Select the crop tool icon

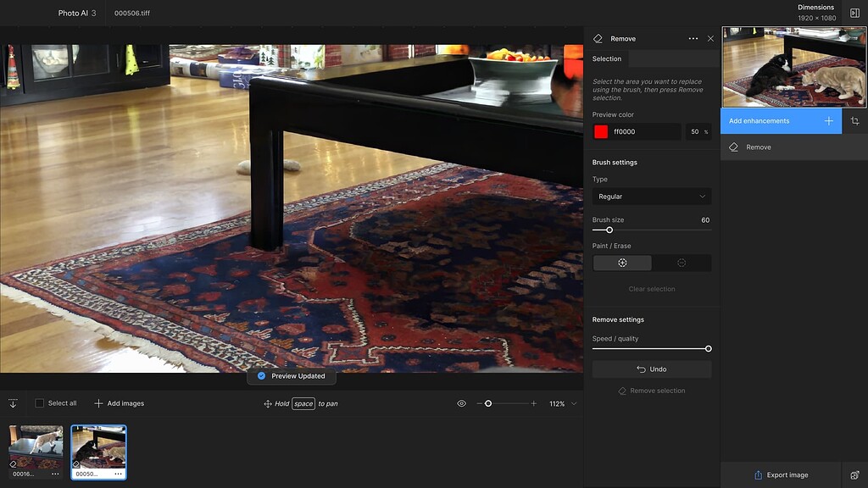pos(854,120)
